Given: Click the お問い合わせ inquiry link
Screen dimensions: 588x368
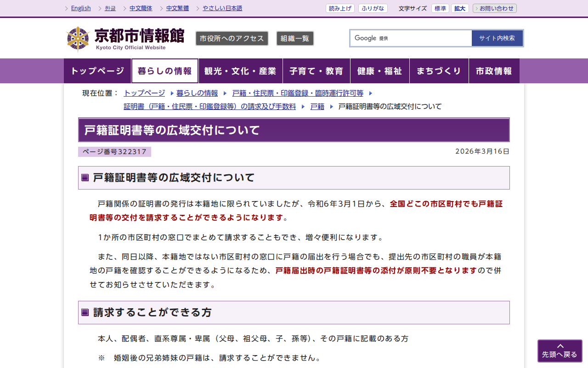Looking at the screenshot, I should point(494,8).
